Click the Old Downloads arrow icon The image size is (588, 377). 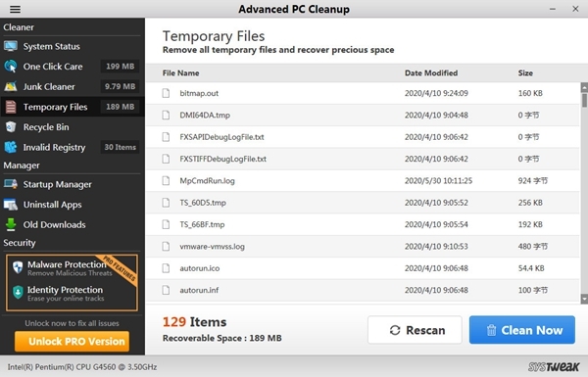11,225
